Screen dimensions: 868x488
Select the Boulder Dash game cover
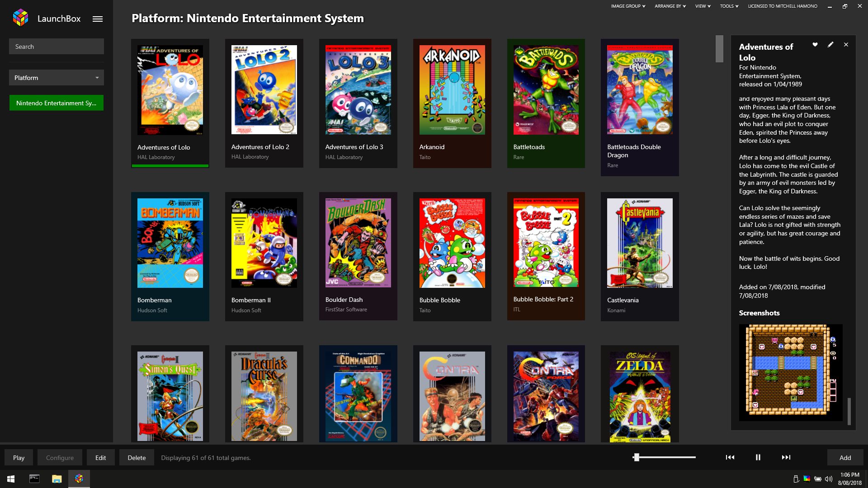pyautogui.click(x=358, y=243)
